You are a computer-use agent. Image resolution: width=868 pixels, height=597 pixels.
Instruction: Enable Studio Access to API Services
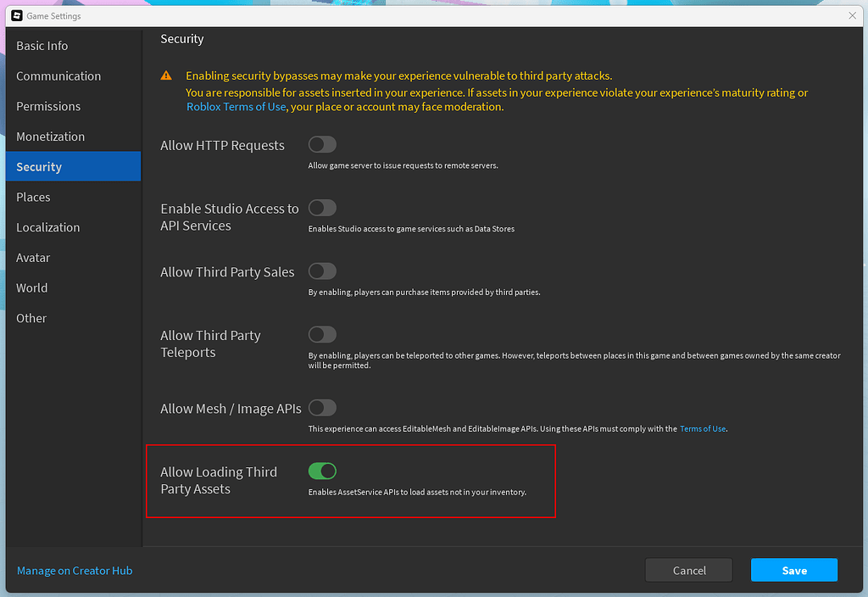[x=322, y=208]
